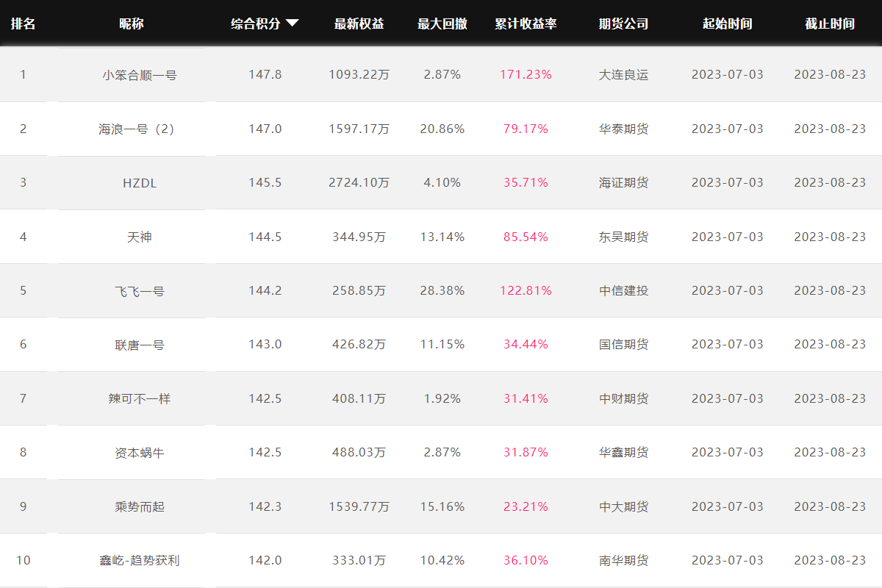
Task: Click the 36.10% return value
Action: coord(526,560)
